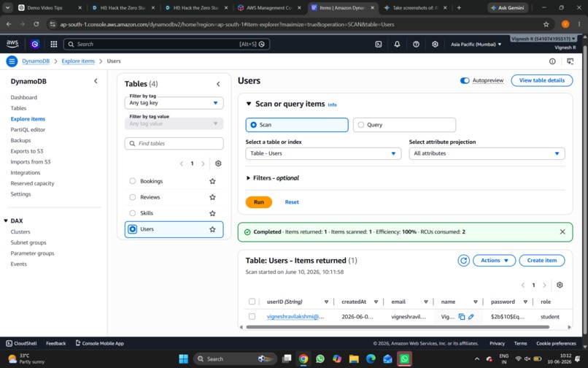The image size is (588, 368).
Task: Open WhatsApp from the taskbar
Action: [320, 359]
